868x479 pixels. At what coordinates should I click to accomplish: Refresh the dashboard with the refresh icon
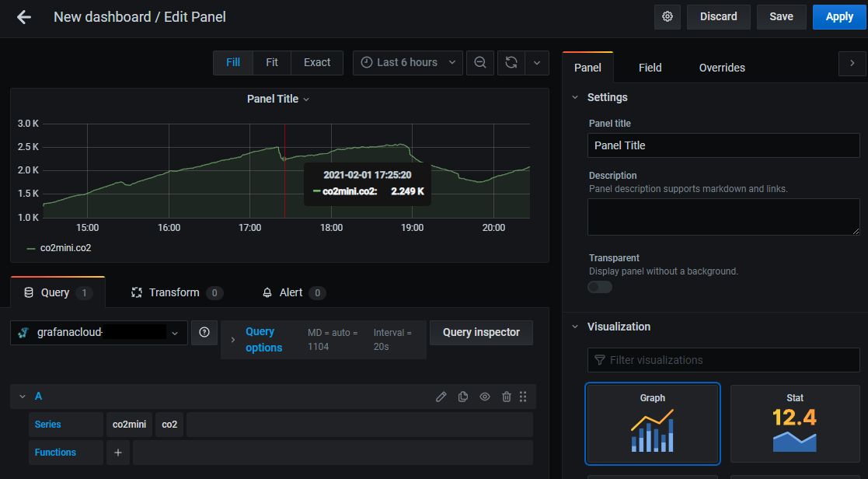tap(511, 62)
